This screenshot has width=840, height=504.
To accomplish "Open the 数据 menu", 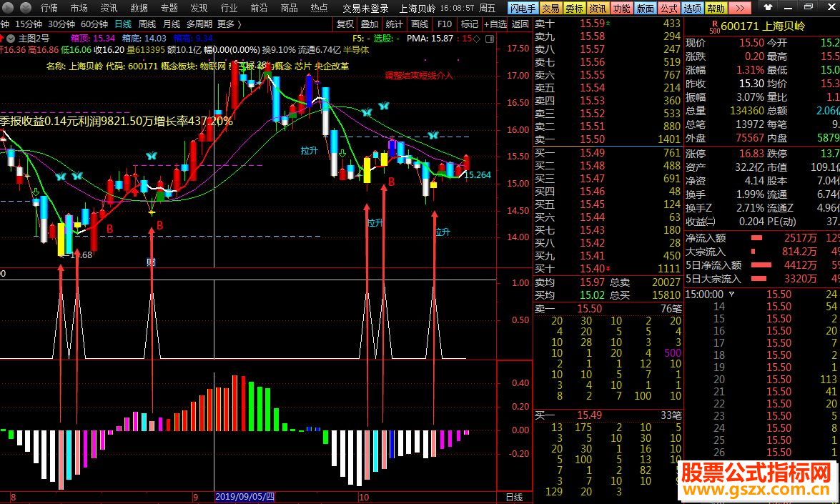I will click(x=139, y=8).
